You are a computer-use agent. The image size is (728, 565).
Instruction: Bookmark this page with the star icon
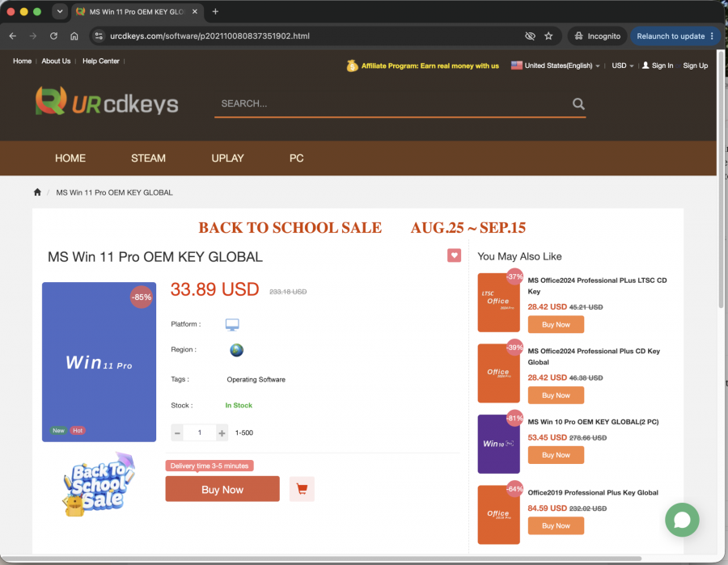(x=548, y=36)
